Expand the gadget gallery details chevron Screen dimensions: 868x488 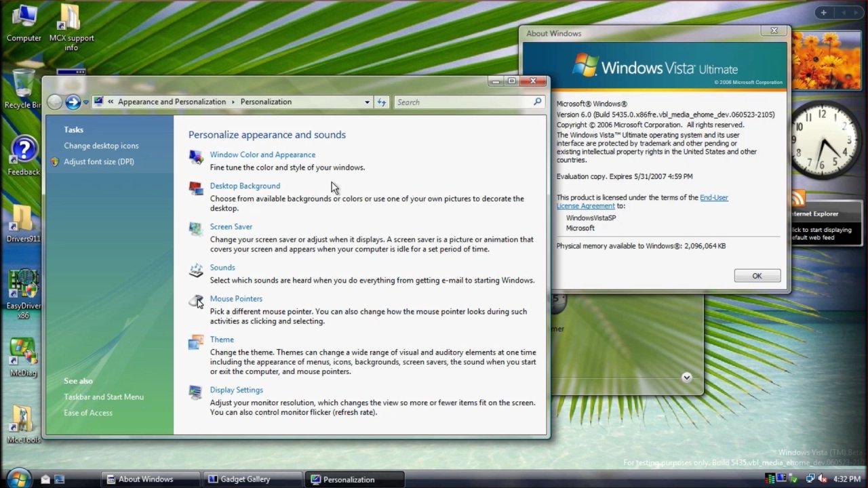click(x=686, y=378)
